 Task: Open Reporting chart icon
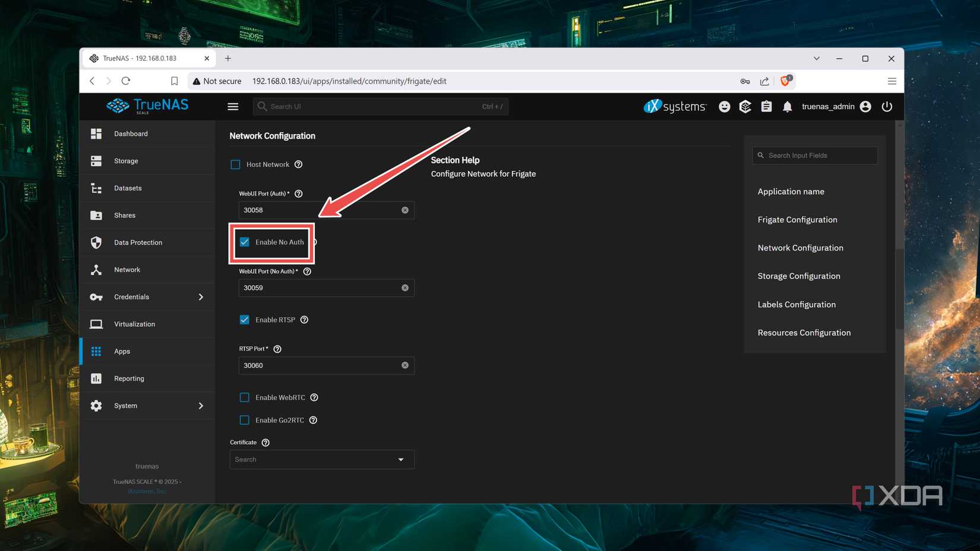coord(96,378)
